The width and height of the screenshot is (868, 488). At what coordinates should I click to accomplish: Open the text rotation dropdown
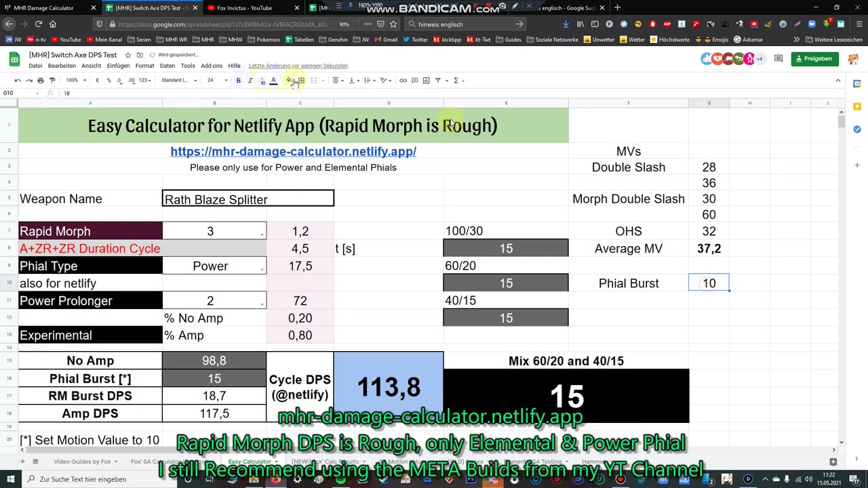click(x=386, y=81)
